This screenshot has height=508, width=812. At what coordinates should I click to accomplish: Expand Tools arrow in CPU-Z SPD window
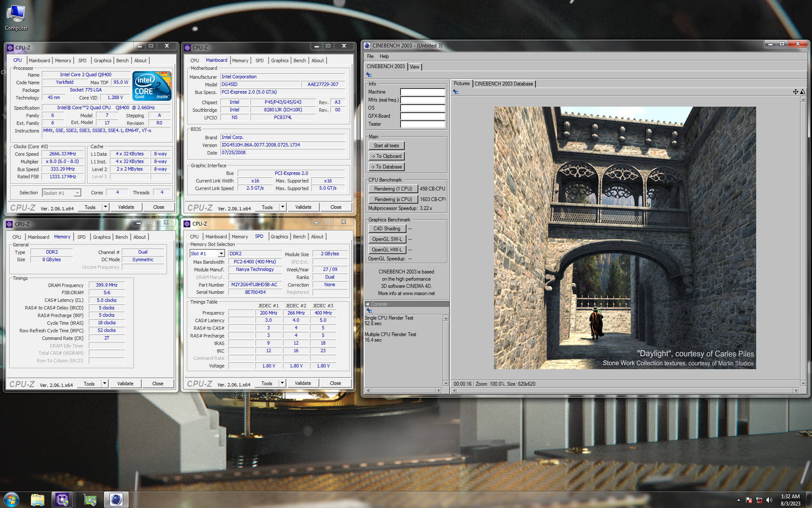282,383
